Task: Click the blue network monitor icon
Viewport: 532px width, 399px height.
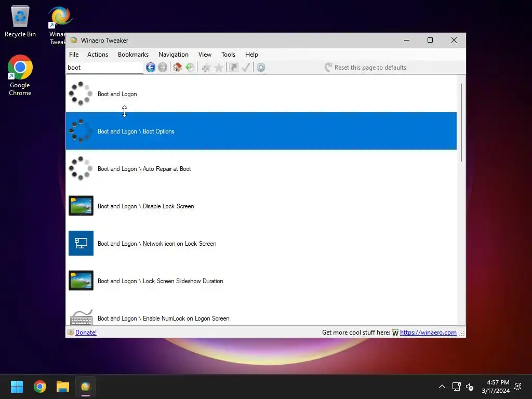Action: pyautogui.click(x=81, y=243)
